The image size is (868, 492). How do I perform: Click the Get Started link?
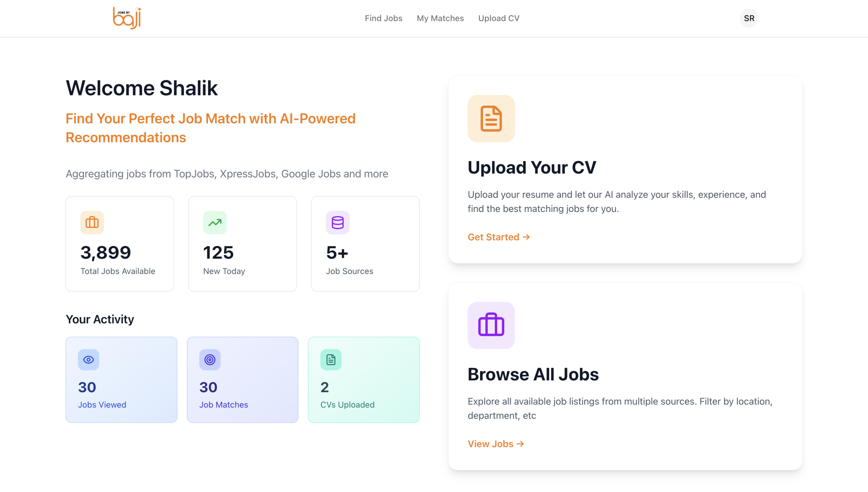pos(498,237)
